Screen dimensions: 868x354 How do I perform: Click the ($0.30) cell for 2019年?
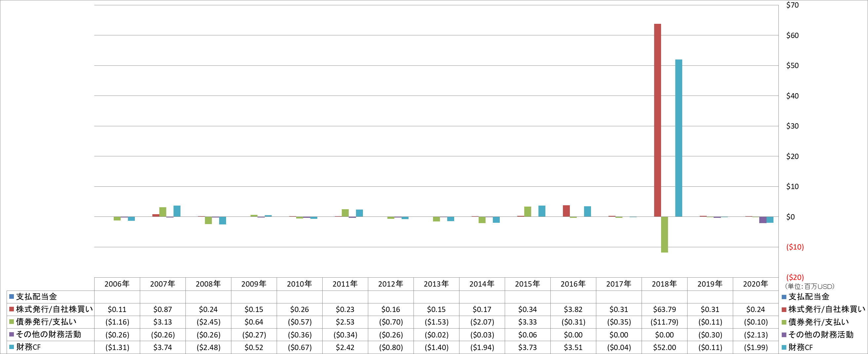[710, 335]
